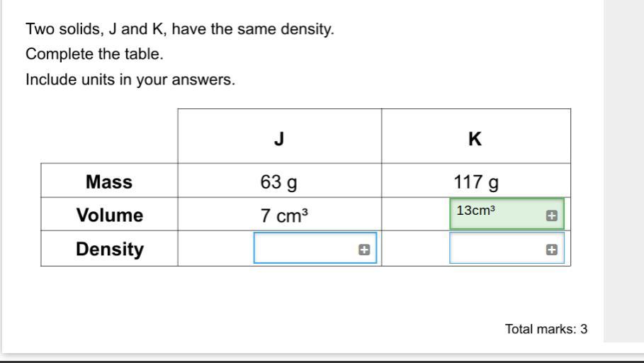Select the grey side panel beside the question
The width and height of the screenshot is (644, 363).
point(624,171)
